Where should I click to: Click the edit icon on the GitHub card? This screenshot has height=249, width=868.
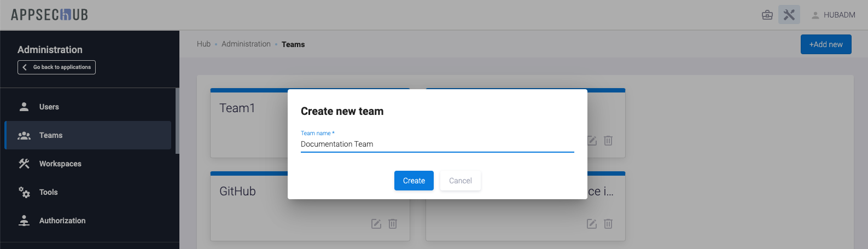(x=376, y=224)
